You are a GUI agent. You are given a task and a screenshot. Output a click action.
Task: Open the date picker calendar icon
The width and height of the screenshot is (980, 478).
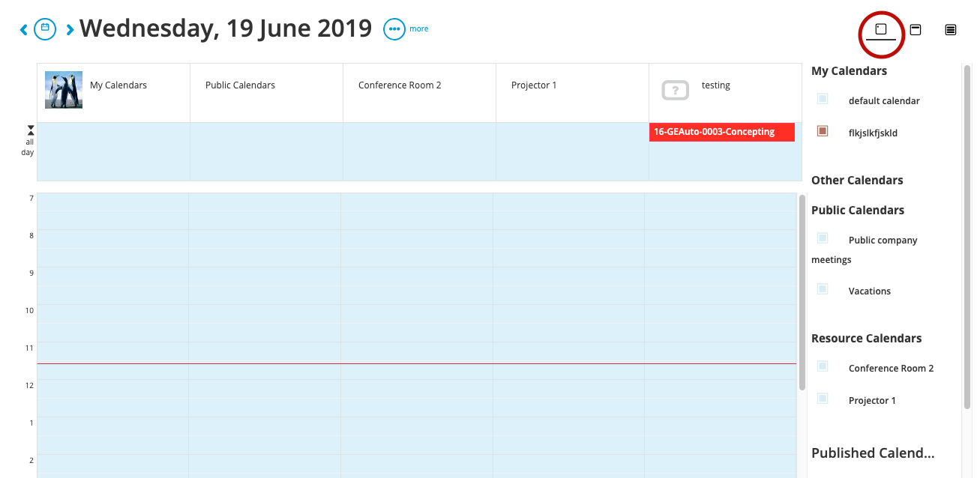(46, 28)
